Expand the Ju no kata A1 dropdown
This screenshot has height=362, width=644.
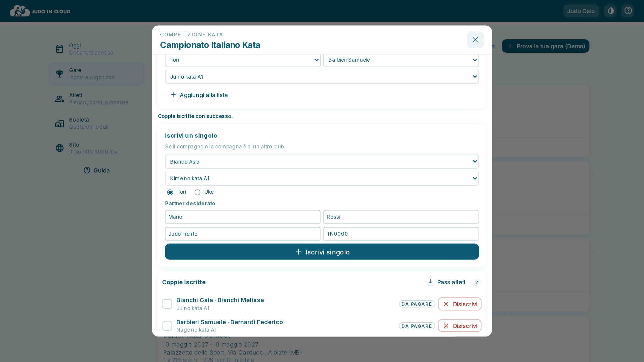coord(322,77)
